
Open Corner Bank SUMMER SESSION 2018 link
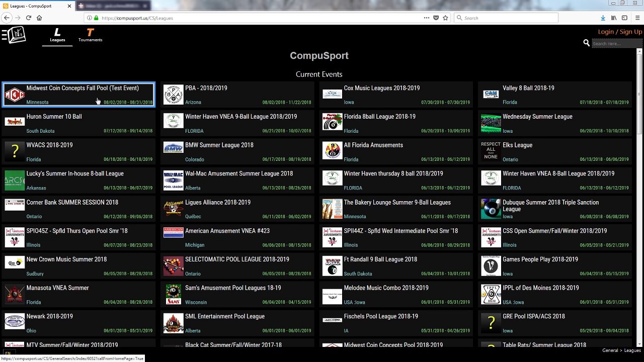(72, 202)
